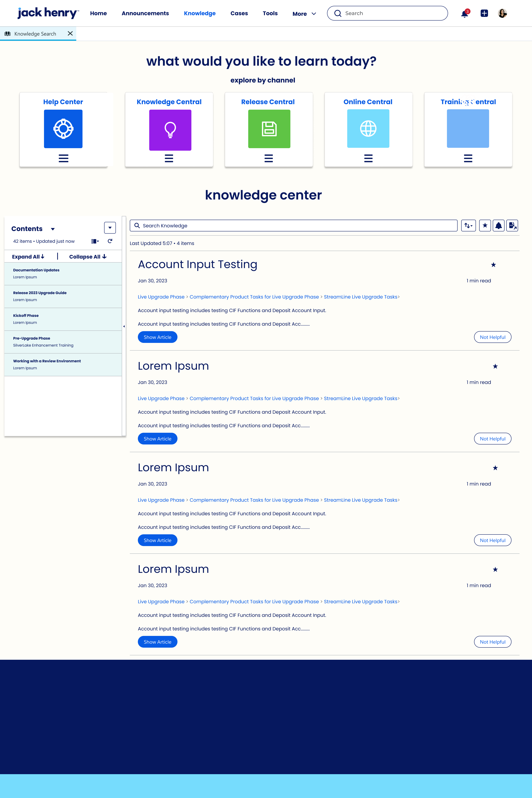Click the Release Central heading link
The image size is (532, 798).
[x=268, y=102]
